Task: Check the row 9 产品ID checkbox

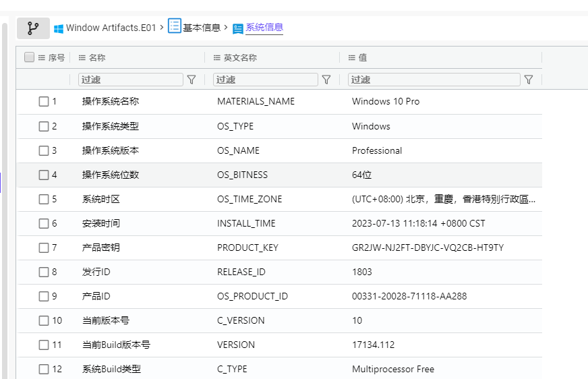Action: click(x=44, y=296)
